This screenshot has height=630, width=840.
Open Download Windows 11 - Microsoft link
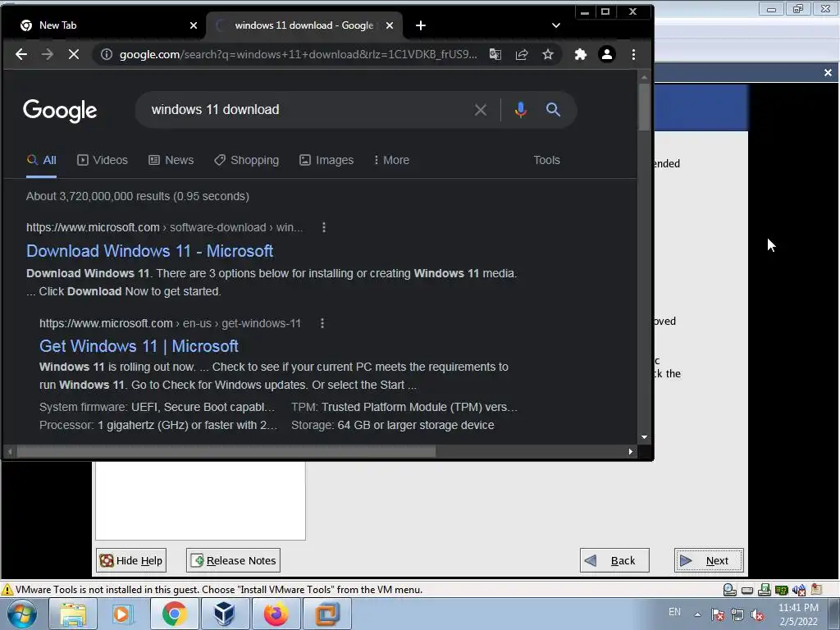coord(149,251)
